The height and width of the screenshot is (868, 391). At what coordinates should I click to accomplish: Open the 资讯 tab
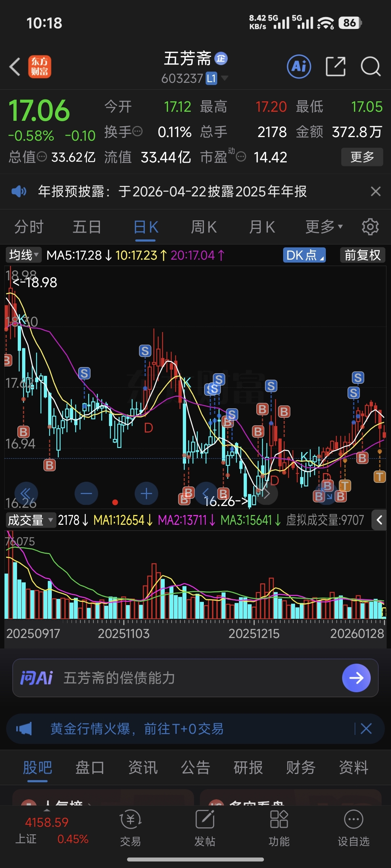143,767
